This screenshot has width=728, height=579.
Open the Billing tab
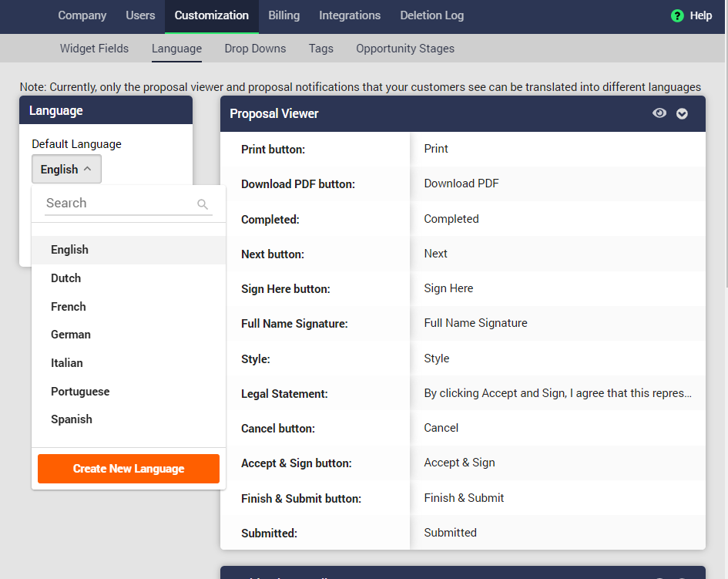[284, 15]
